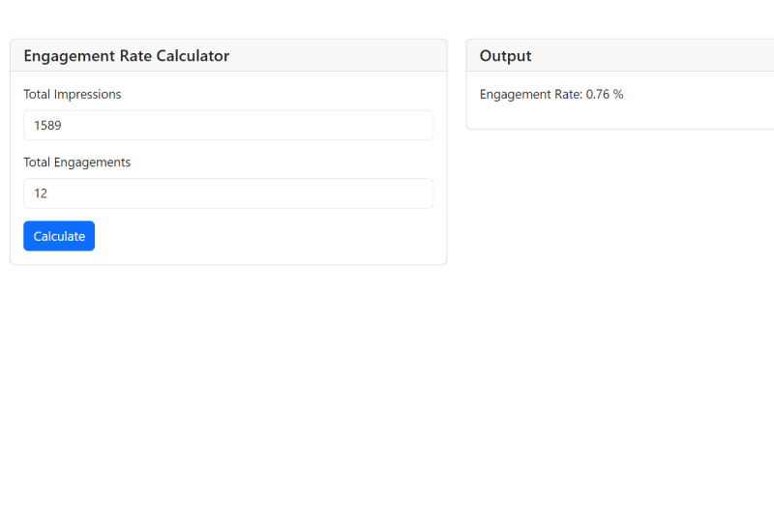The image size is (774, 532).
Task: Click the word Output in the header
Action: [x=506, y=56]
